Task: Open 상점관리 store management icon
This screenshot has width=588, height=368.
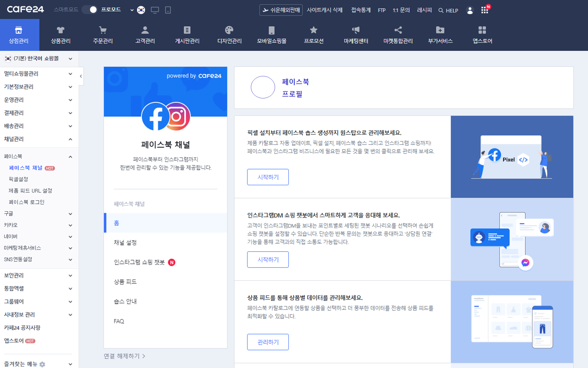Action: (19, 30)
